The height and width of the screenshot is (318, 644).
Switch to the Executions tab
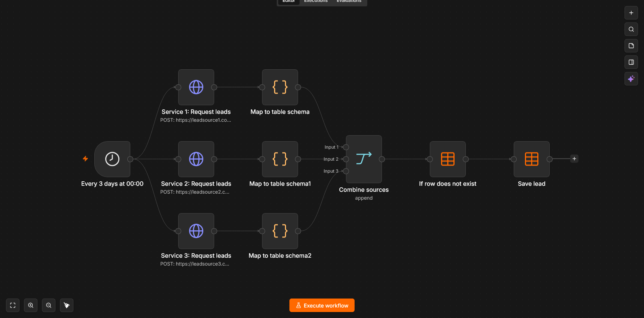[316, 1]
